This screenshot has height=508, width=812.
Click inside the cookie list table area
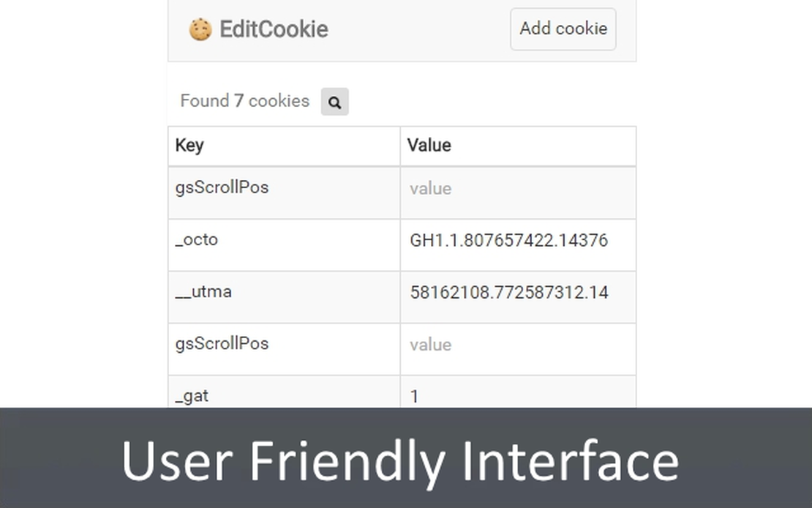(x=401, y=271)
